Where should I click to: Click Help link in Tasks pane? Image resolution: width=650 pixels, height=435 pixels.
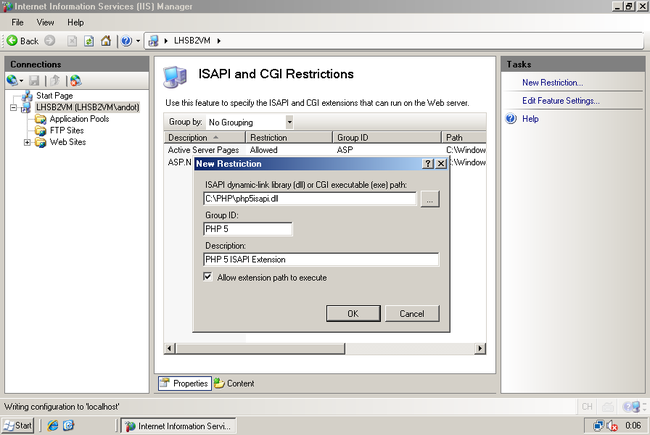click(x=530, y=119)
